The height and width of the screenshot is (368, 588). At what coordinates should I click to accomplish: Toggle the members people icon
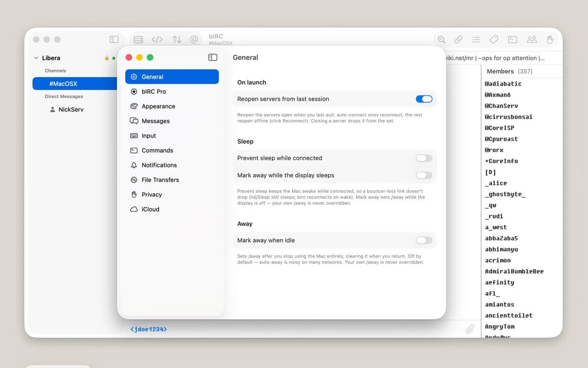click(x=532, y=40)
